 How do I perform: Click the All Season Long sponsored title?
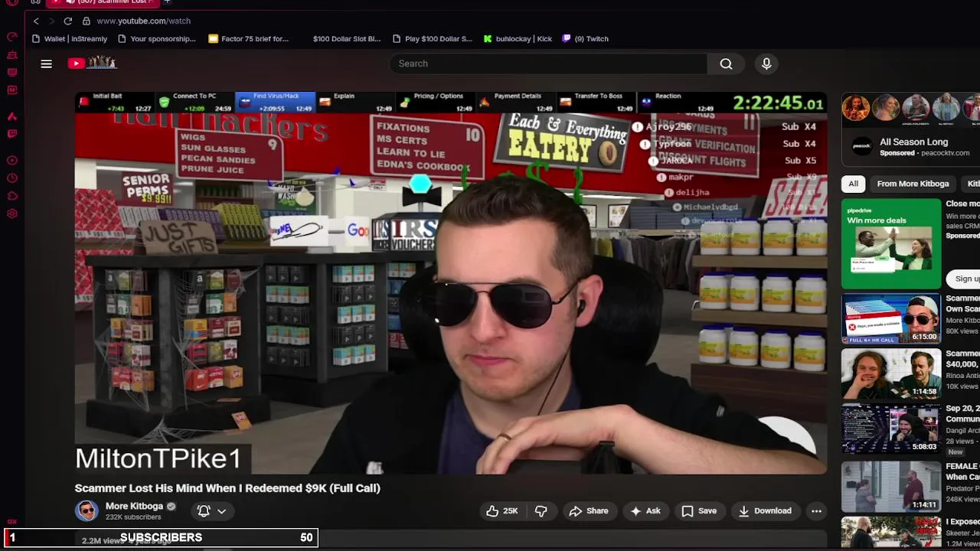[913, 142]
